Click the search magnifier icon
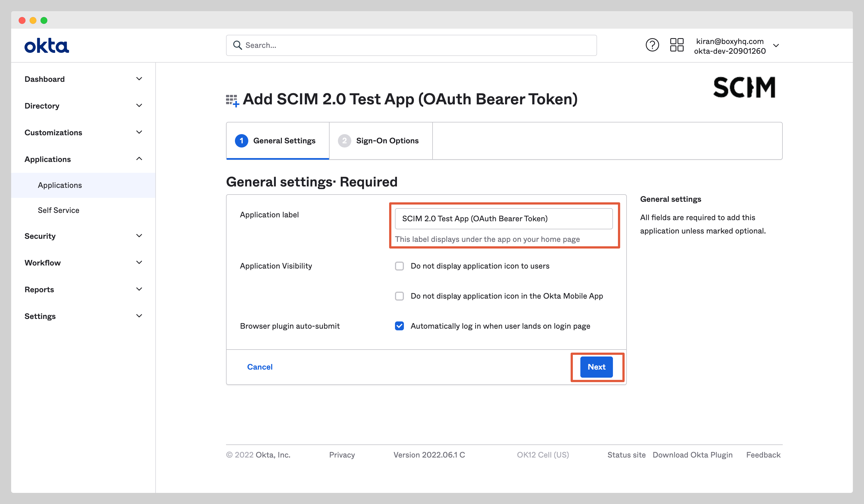The image size is (864, 504). (237, 45)
